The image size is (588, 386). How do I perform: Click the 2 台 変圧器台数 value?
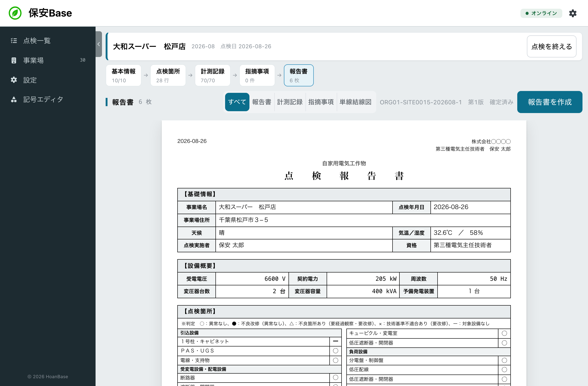(252, 291)
